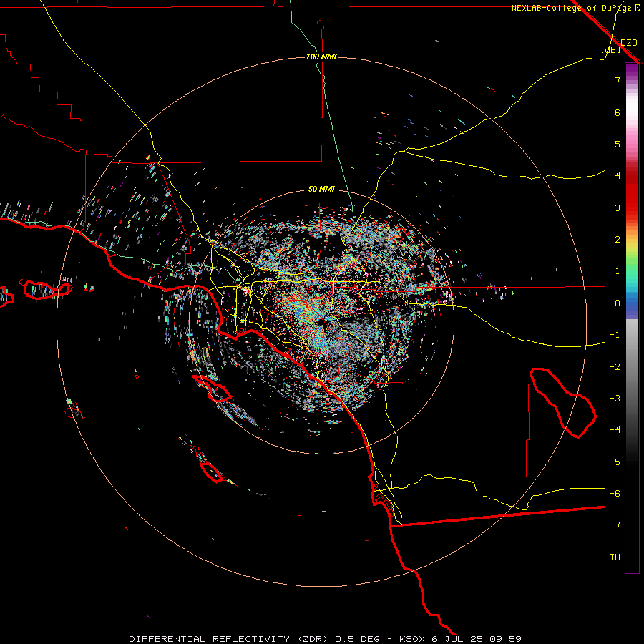Click the DIFFERENTIAL REFLECTIVITY (ZDR) caption text
Screen dimensions: 644x644
[230, 639]
